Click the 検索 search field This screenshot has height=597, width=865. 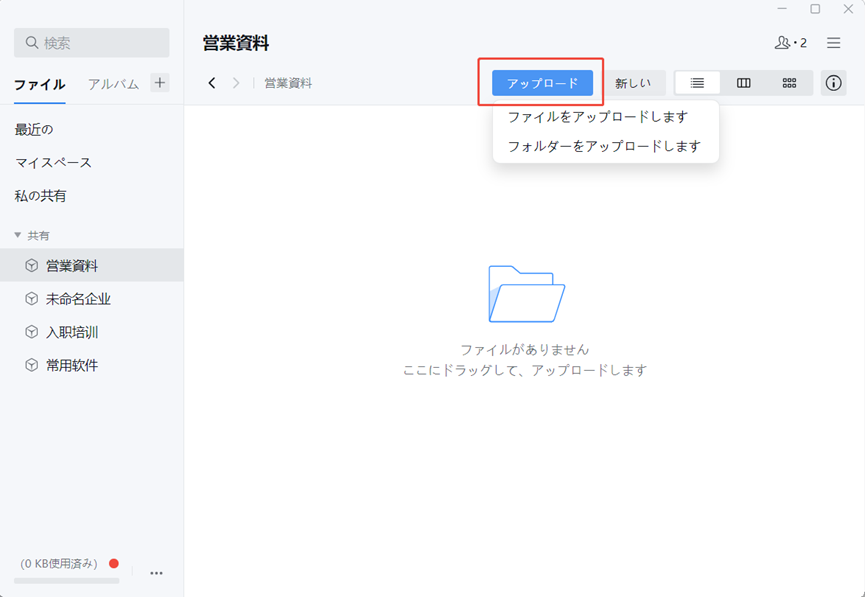click(92, 43)
